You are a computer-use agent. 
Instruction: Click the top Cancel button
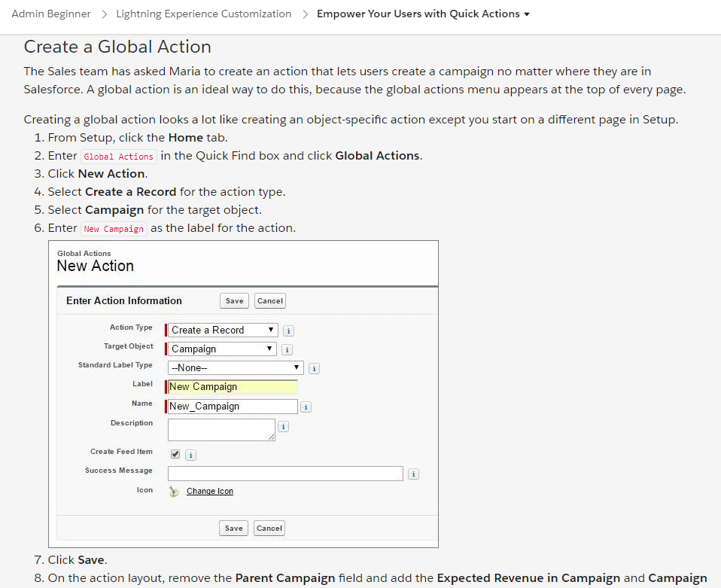coord(270,301)
